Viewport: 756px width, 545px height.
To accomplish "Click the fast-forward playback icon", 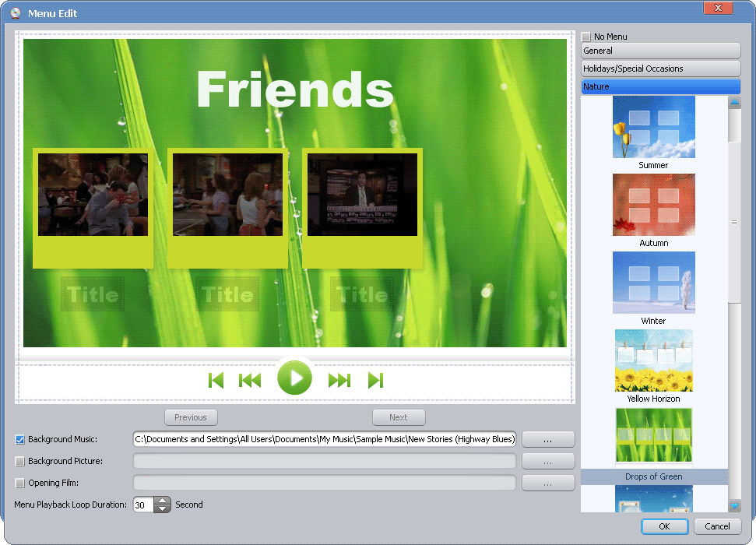I will [339, 381].
